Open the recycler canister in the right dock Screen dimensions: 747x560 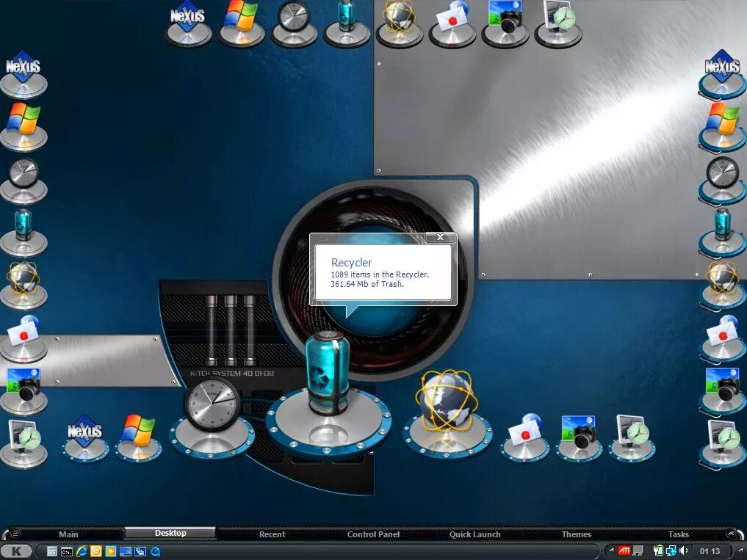(722, 232)
